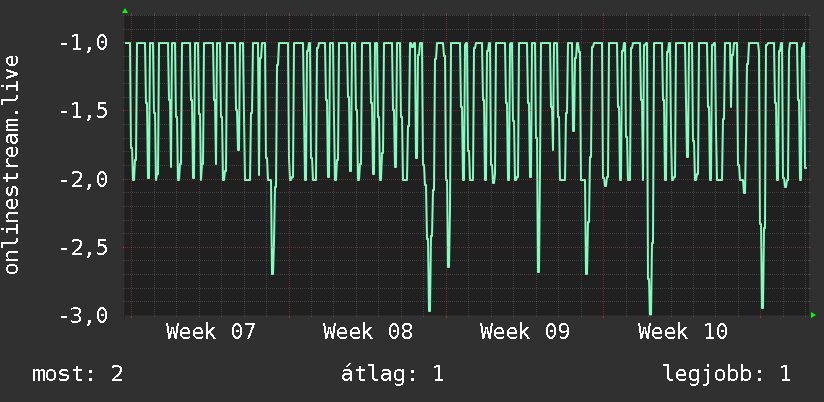Screen dimensions: 824x402
Task: Click the '-1,5' y-axis value
Action: click(84, 111)
